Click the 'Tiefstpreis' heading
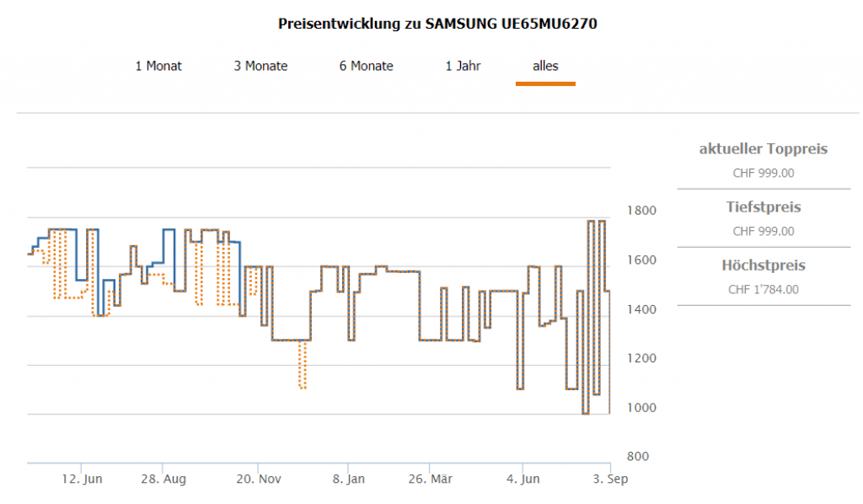This screenshot has width=863, height=504. [x=763, y=207]
